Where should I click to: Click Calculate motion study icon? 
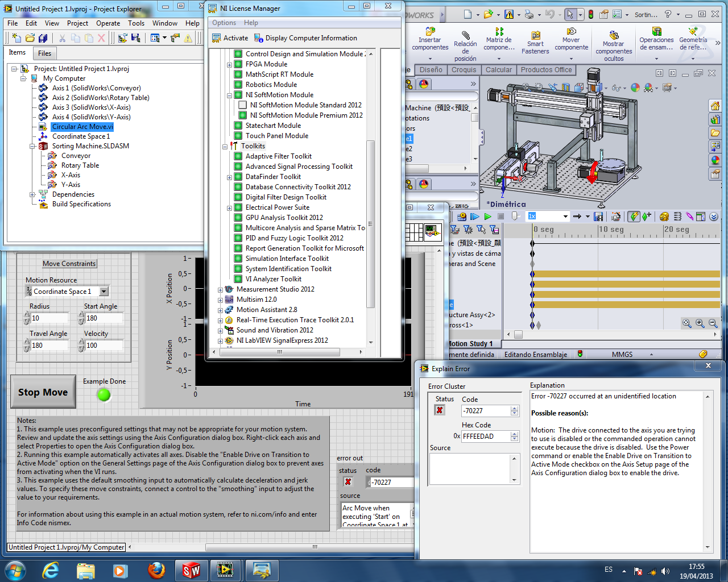tap(462, 217)
